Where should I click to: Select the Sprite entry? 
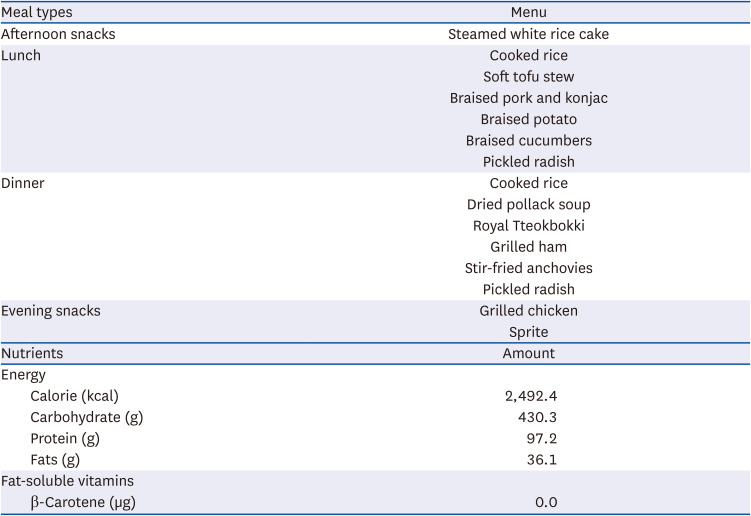[528, 332]
